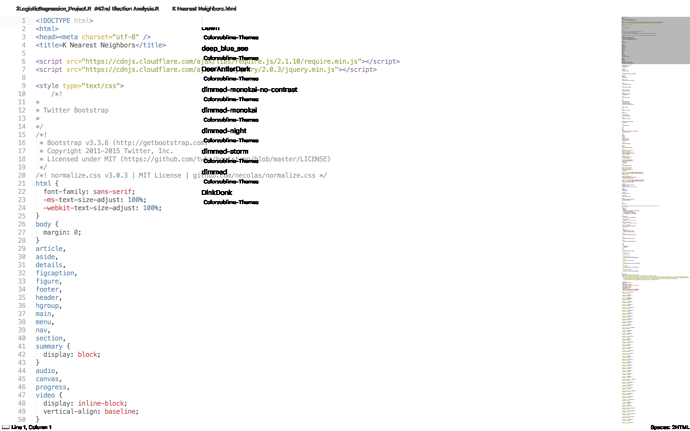This screenshot has width=690, height=431.
Task: Toggle the side bar icon in status bar
Action: tap(5, 427)
